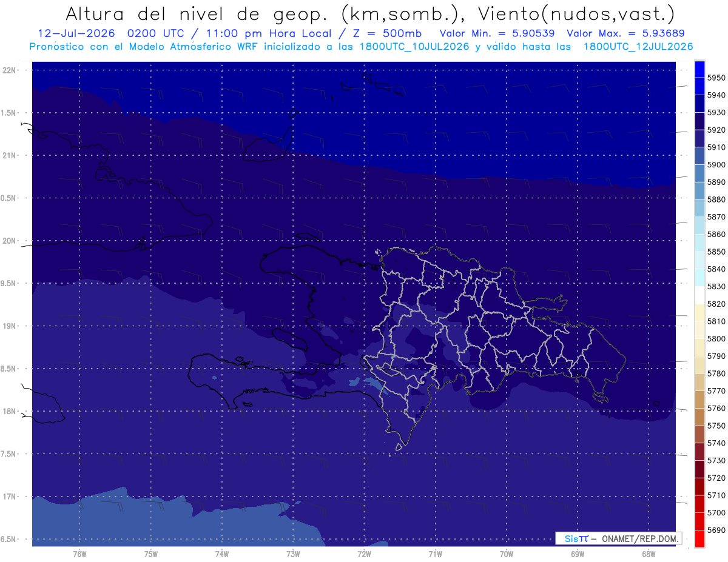Click the 20N latitude axis label
This screenshot has width=728, height=562.
(x=10, y=241)
